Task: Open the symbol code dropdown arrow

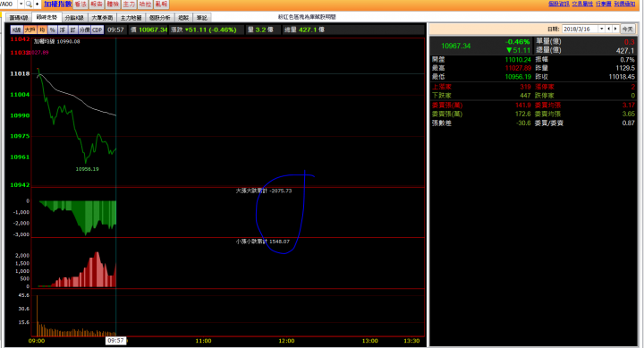Action: (21, 4)
